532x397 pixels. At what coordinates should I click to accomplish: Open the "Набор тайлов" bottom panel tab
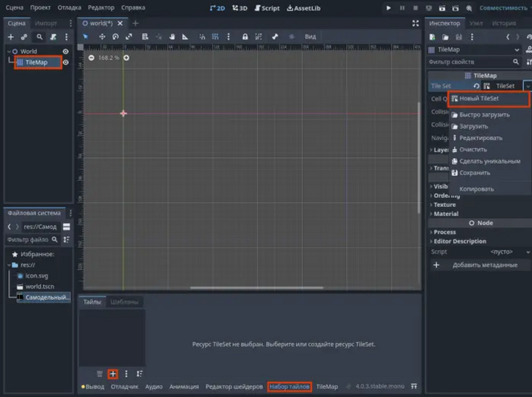[x=289, y=386]
